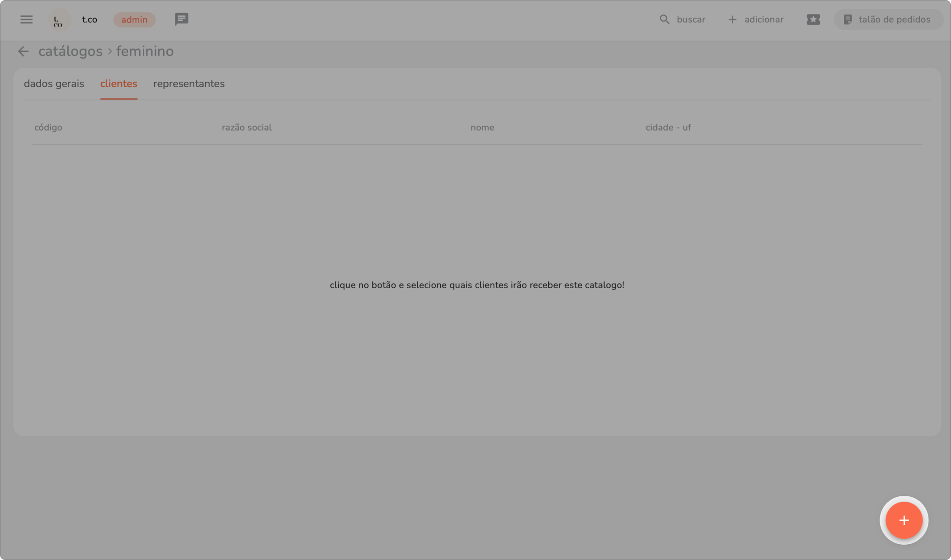Click the código column header
Image resolution: width=951 pixels, height=560 pixels.
pos(48,127)
